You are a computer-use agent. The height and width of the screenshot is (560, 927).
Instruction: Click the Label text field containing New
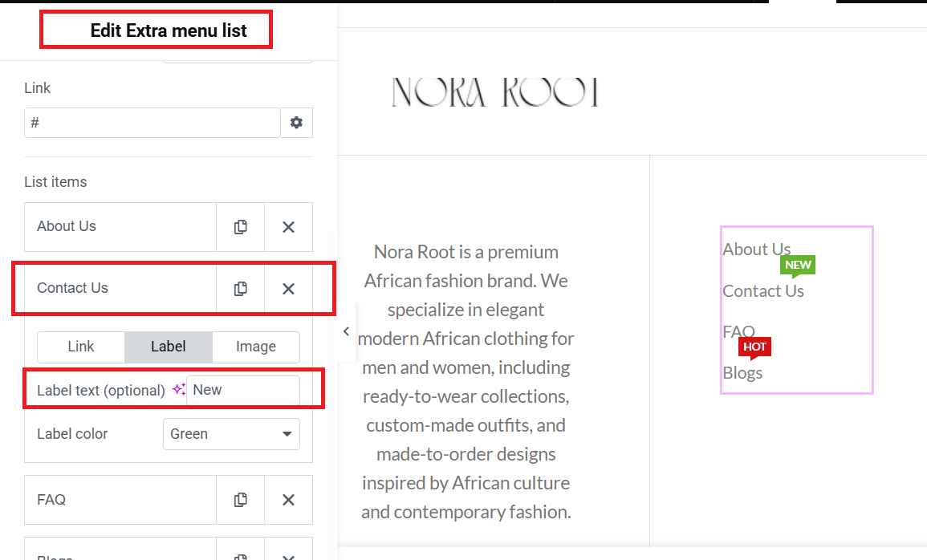pyautogui.click(x=243, y=390)
